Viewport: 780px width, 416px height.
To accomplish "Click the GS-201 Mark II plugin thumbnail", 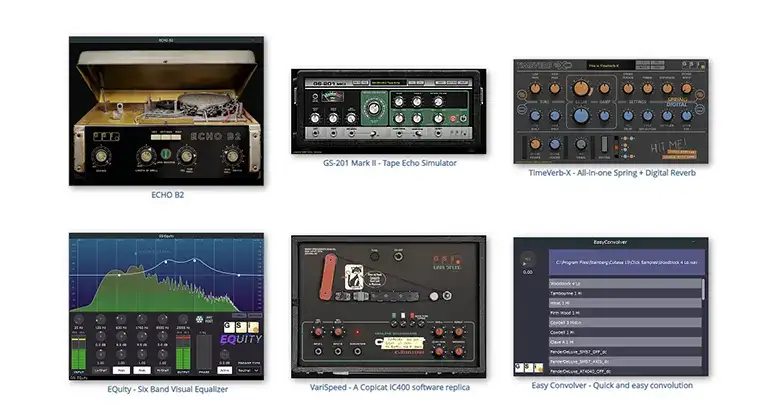I will point(389,111).
